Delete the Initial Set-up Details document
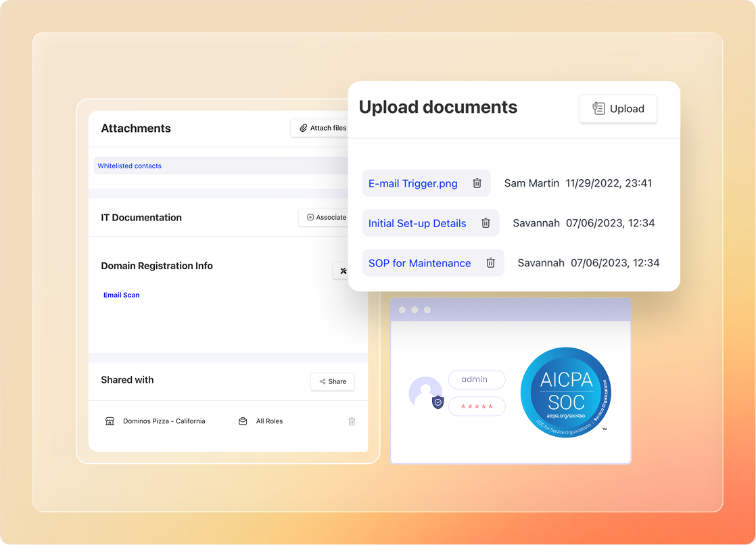The width and height of the screenshot is (756, 545). click(486, 223)
